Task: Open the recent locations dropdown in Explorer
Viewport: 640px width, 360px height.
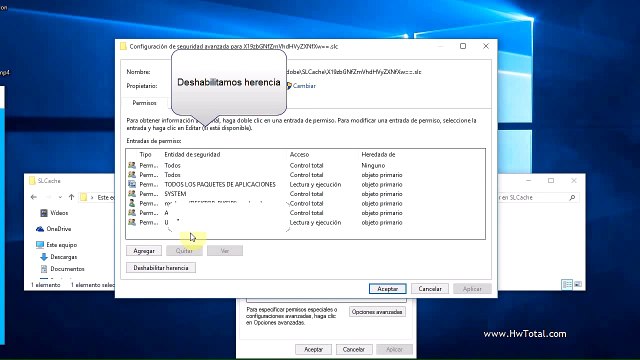Action: coord(60,197)
